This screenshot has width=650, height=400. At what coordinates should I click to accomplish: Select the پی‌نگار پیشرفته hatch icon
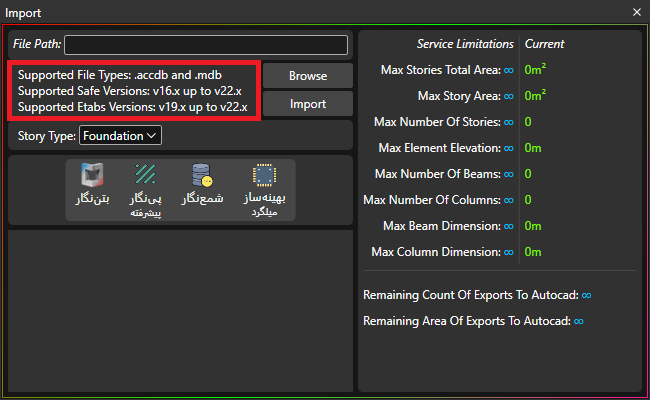(x=146, y=174)
